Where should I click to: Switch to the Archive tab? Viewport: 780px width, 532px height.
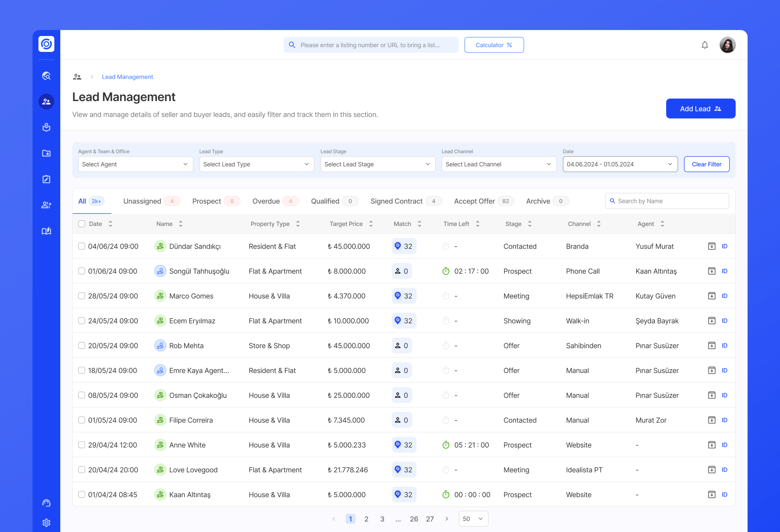547,201
